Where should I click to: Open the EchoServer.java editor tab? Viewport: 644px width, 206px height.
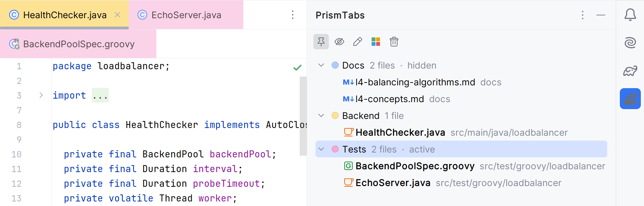[x=186, y=15]
